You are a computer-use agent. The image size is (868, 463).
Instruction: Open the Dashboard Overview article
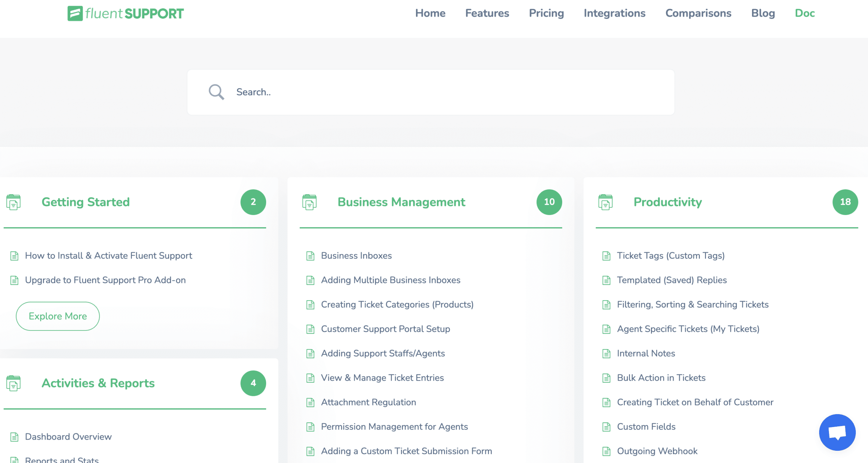pyautogui.click(x=68, y=437)
